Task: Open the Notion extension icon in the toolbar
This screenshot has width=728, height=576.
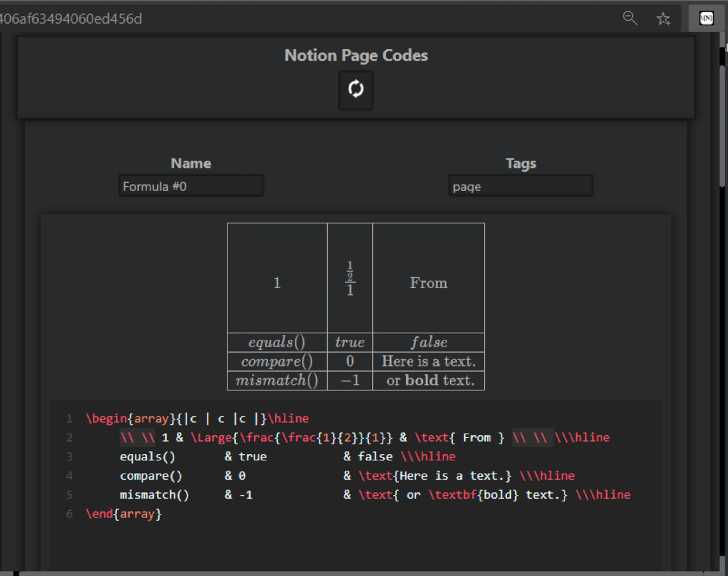Action: coord(706,18)
